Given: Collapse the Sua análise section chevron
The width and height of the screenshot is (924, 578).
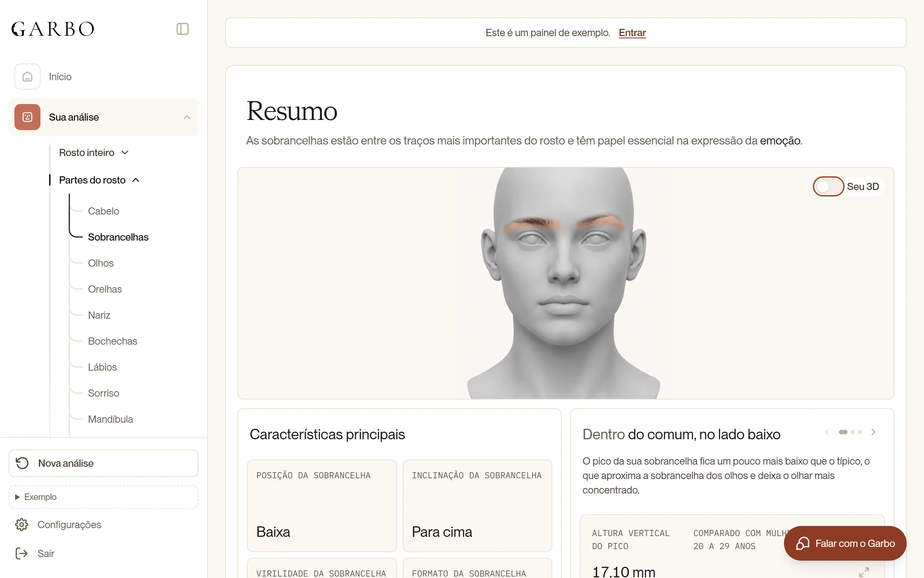Looking at the screenshot, I should coord(187,117).
